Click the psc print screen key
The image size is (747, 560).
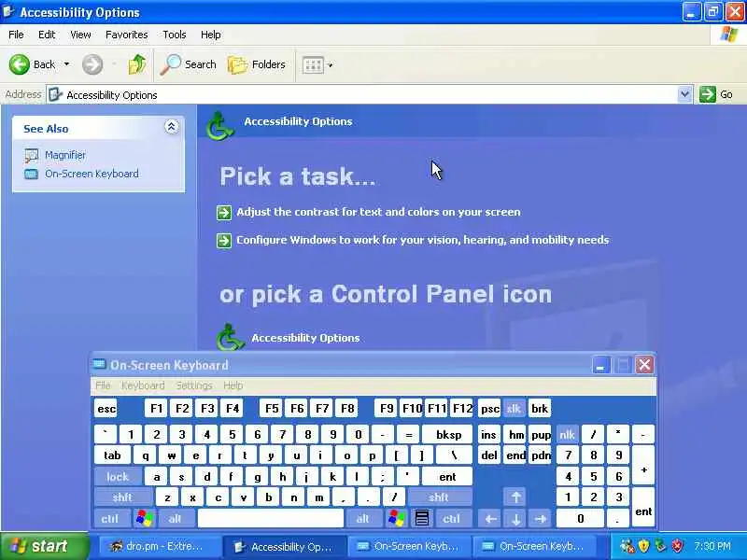489,408
